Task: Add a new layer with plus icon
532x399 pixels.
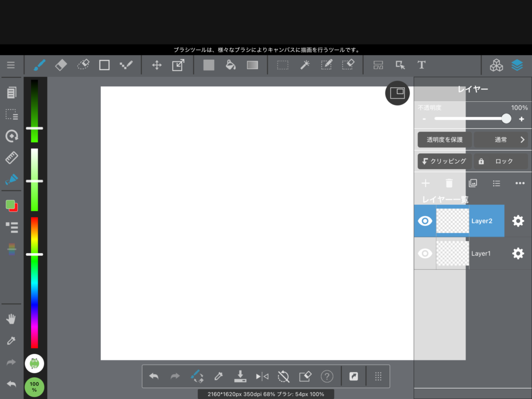Action: 425,183
